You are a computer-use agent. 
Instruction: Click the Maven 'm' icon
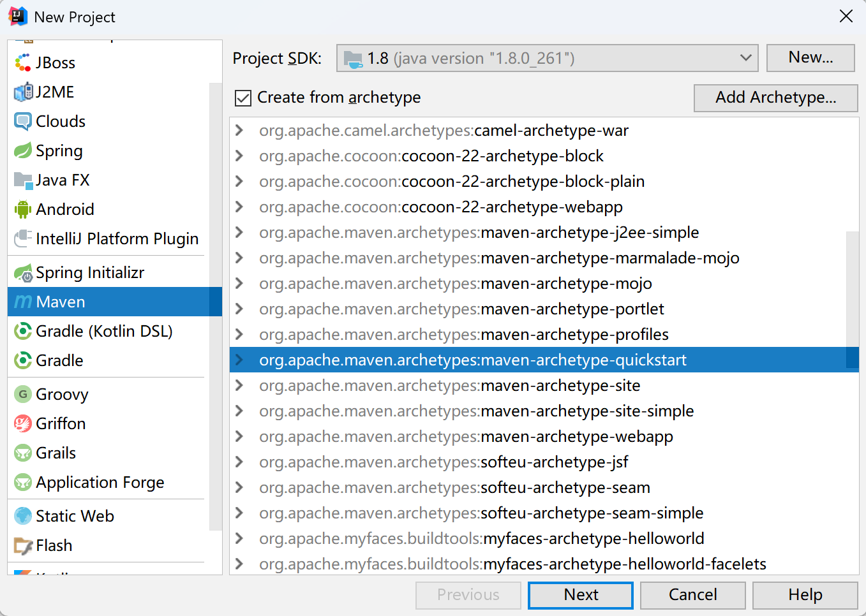[23, 302]
